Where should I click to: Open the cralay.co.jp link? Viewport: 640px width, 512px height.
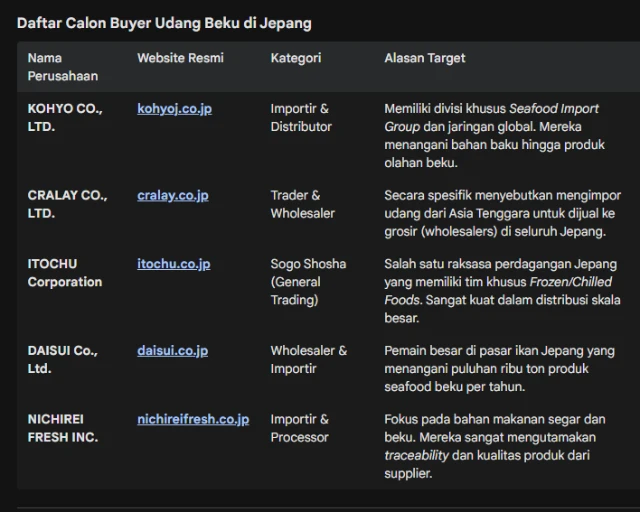(x=172, y=195)
